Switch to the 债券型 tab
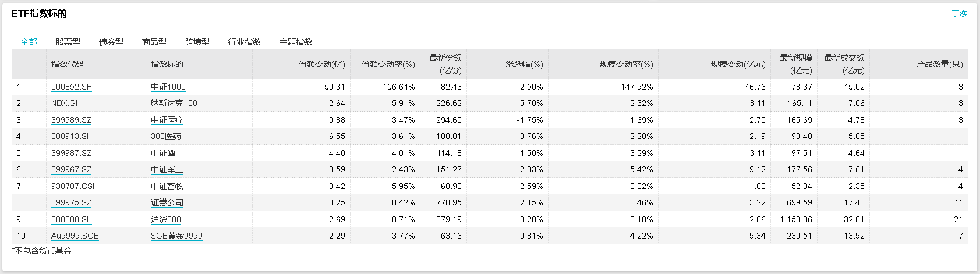Viewport: 980px width, 274px height. pos(111,42)
